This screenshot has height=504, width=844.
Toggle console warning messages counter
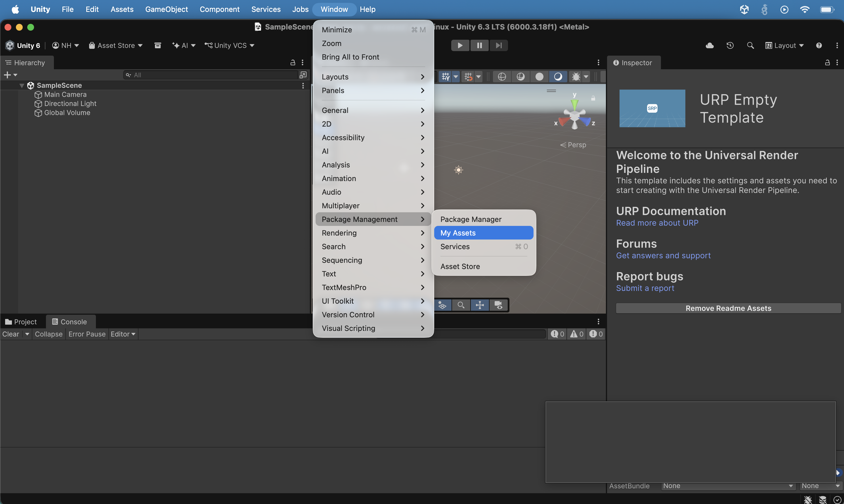[x=577, y=334]
